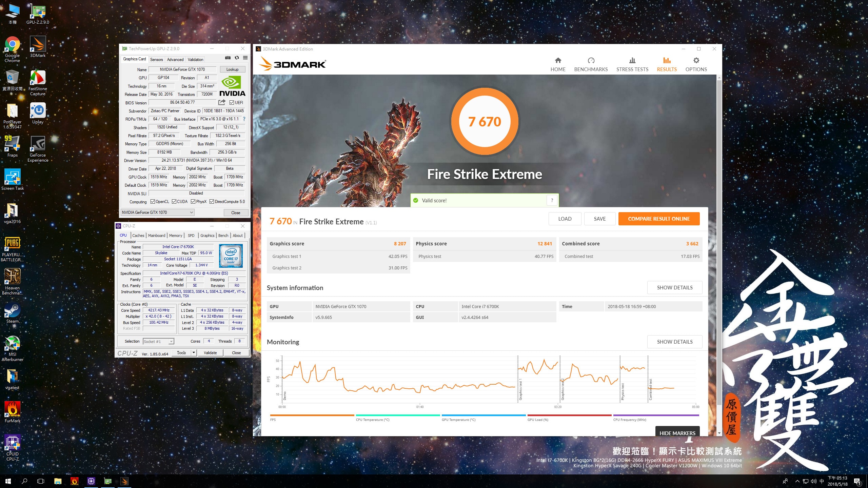Switch to the Sensors tab in GPU-Z
Viewport: 868px width, 488px height.
point(156,60)
